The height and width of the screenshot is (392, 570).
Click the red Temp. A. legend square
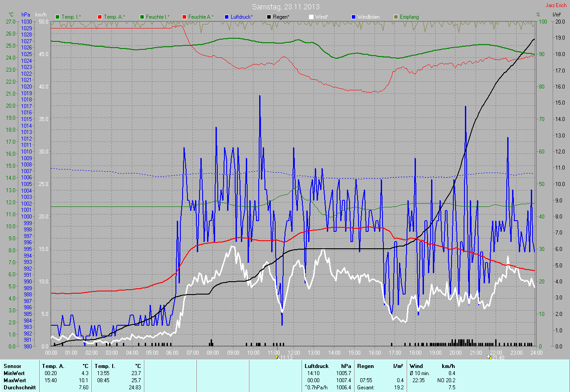(100, 17)
